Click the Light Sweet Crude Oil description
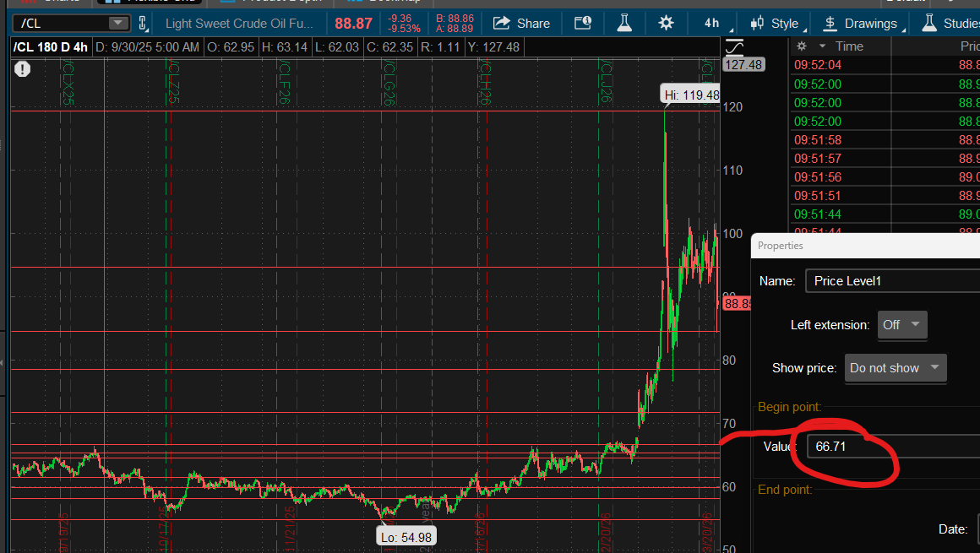This screenshot has height=553, width=980. [239, 23]
